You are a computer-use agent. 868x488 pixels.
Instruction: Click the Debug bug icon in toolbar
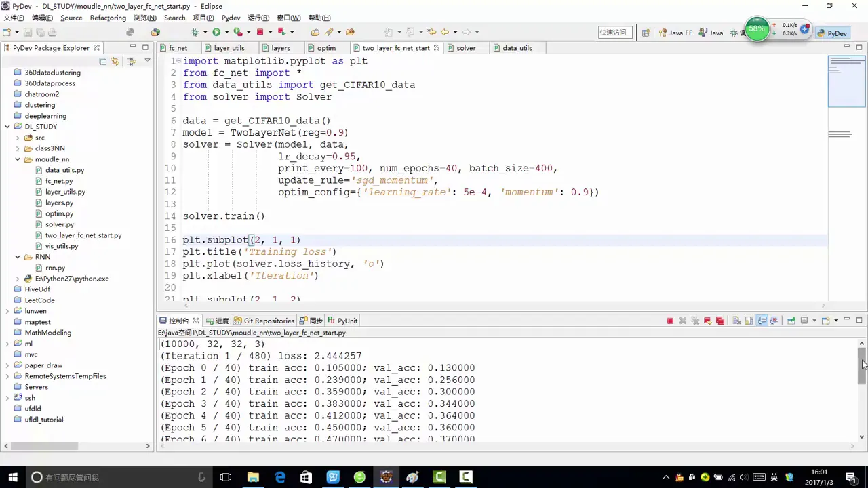(x=195, y=32)
